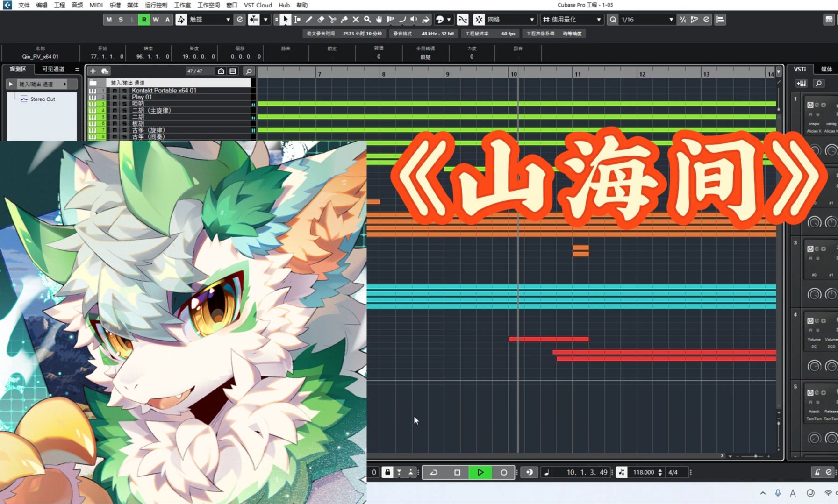Mute the 唢呐 track
The height and width of the screenshot is (504, 838).
pyautogui.click(x=115, y=104)
